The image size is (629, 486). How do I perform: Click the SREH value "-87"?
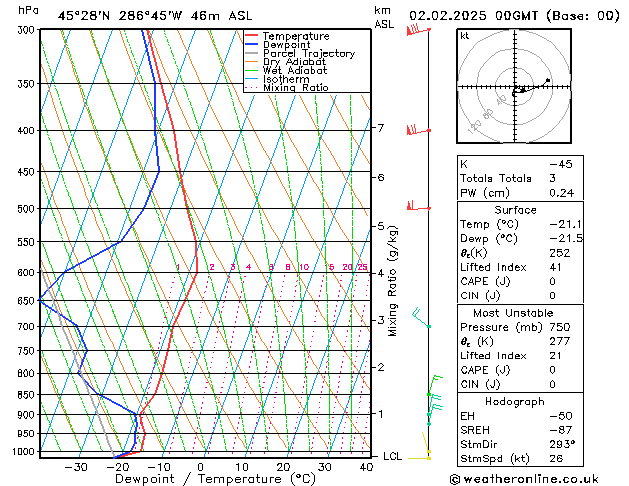pos(561,430)
